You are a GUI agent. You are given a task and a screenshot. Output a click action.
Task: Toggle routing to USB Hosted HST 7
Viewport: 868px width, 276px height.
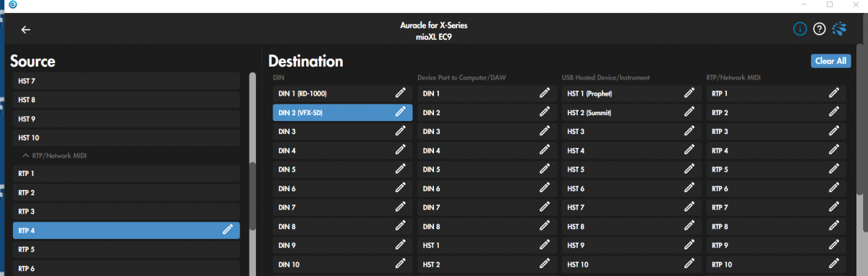631,207
